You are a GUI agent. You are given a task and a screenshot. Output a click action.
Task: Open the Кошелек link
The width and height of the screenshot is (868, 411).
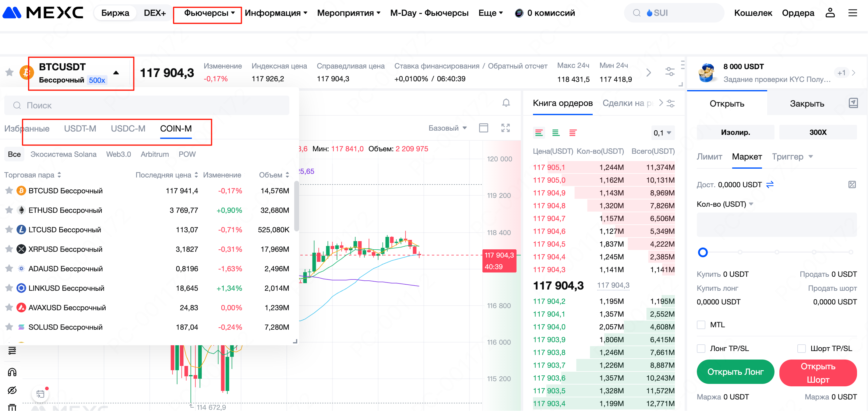pyautogui.click(x=753, y=13)
